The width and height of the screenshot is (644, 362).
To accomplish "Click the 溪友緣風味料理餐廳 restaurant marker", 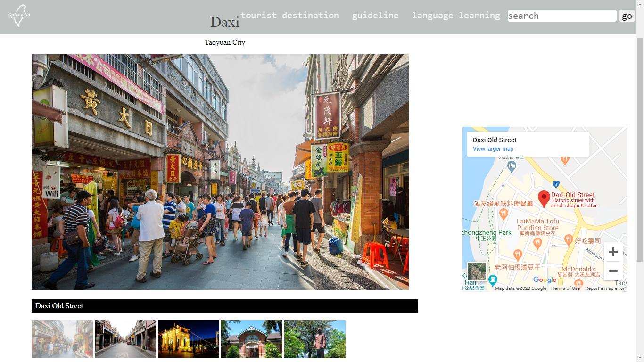I will click(x=503, y=214).
